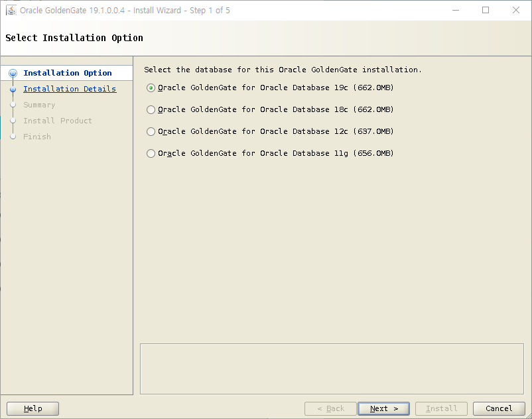The width and height of the screenshot is (532, 419).
Task: Minimize the Install Wizard window
Action: coord(456,10)
